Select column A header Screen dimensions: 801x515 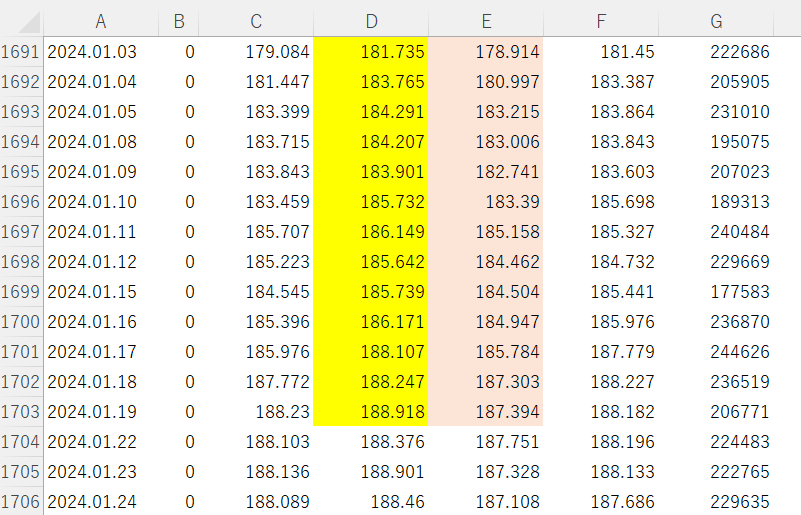click(101, 21)
